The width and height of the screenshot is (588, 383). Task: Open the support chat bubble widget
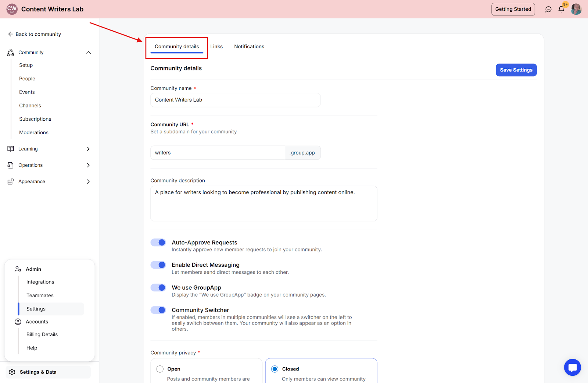(x=572, y=367)
